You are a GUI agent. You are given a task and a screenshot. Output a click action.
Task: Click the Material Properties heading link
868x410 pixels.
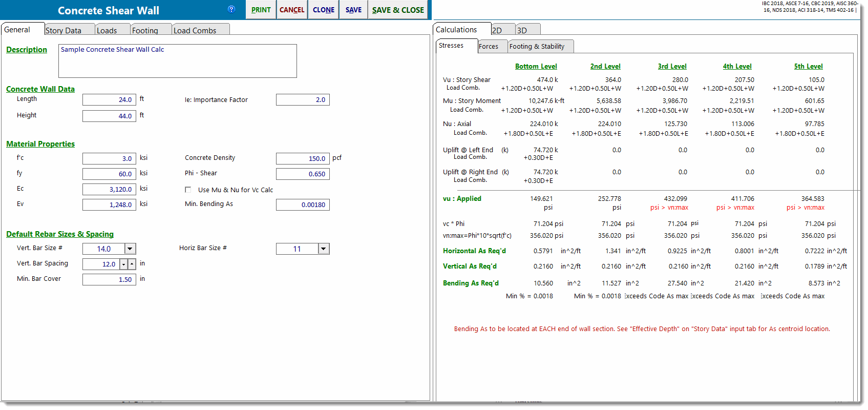(x=40, y=144)
